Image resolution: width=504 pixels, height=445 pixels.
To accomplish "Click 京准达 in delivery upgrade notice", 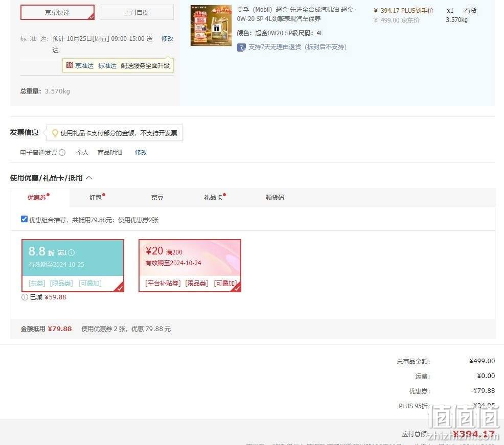I will pos(84,65).
